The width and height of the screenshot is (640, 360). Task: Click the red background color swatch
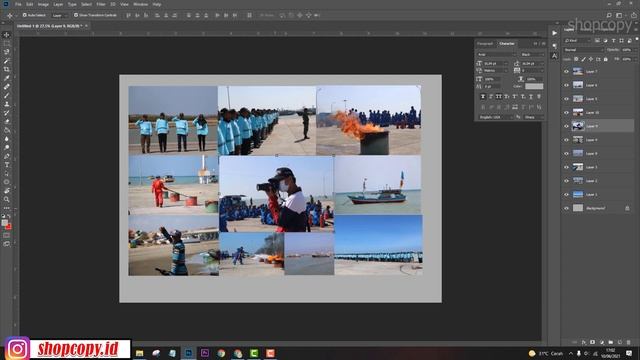(9, 227)
